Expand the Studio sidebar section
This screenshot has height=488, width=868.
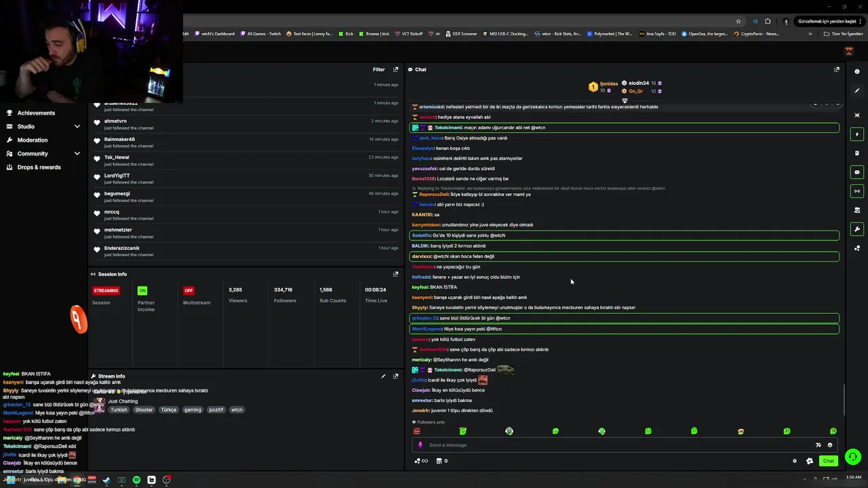(77, 127)
